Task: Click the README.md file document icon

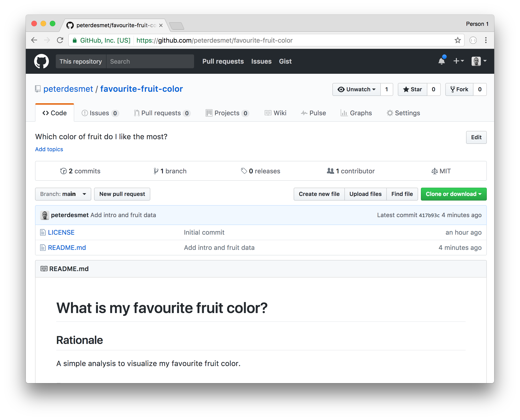Action: (x=42, y=247)
